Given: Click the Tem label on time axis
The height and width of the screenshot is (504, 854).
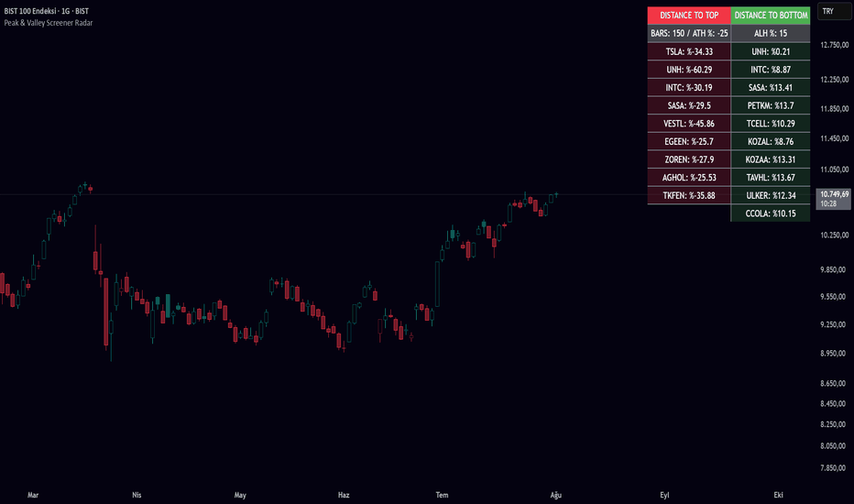Looking at the screenshot, I should (x=443, y=495).
